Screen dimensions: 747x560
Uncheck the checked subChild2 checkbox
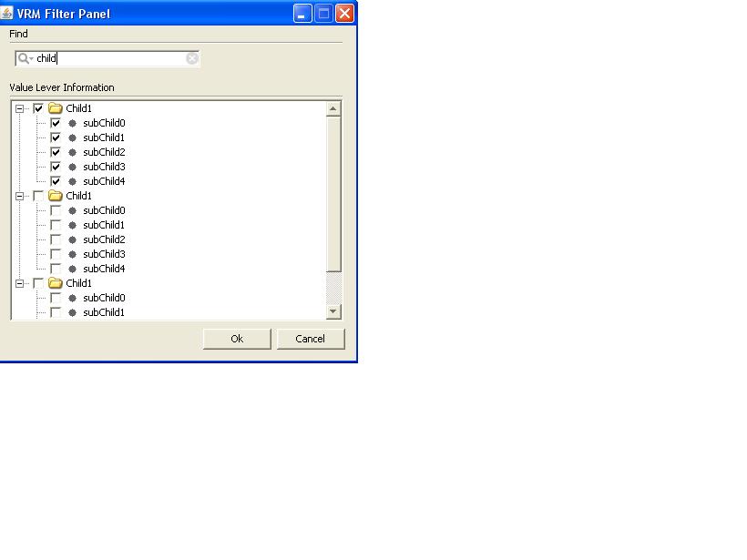[56, 152]
